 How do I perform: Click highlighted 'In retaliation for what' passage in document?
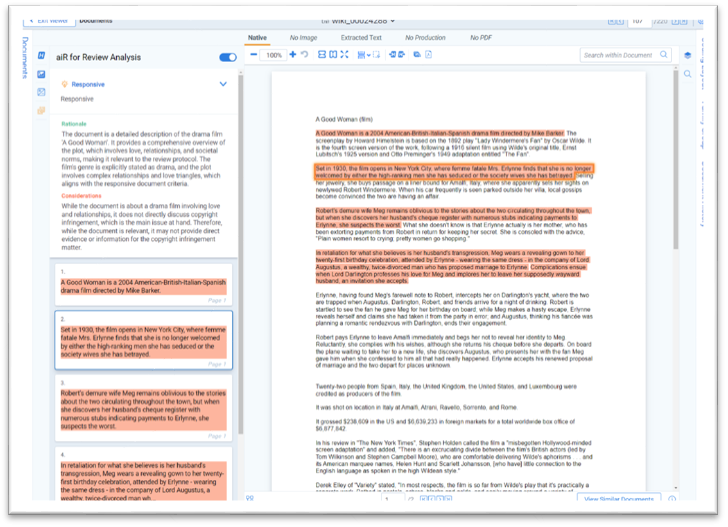click(x=452, y=267)
